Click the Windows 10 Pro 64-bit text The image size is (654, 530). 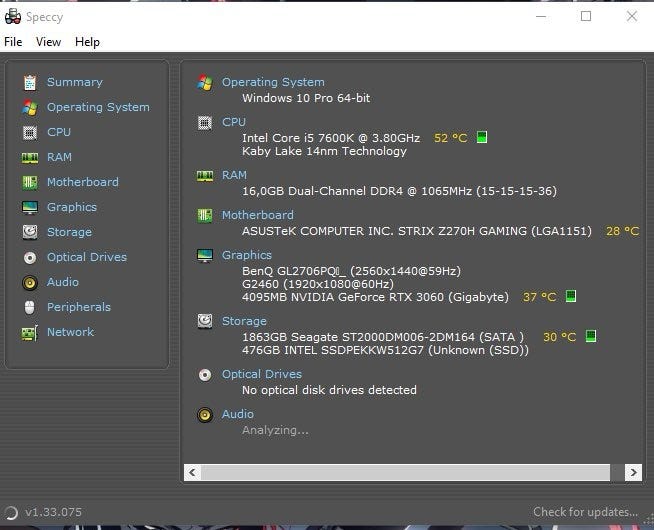(306, 98)
